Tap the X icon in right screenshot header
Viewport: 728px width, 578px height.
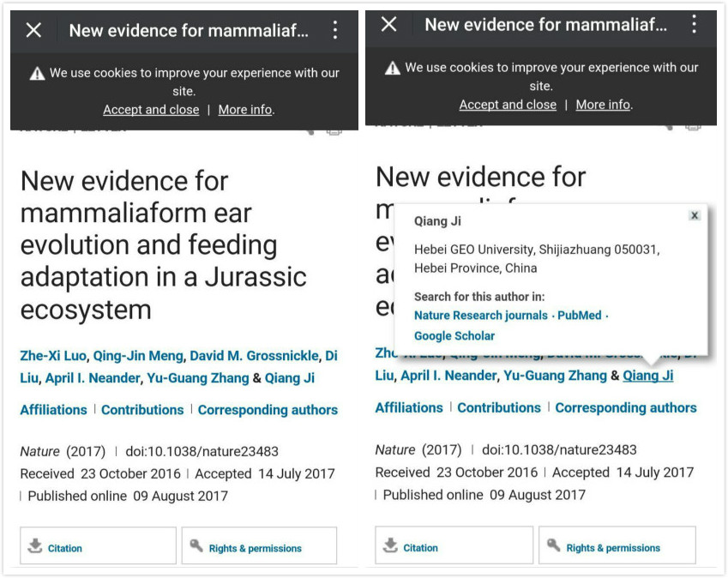[389, 25]
